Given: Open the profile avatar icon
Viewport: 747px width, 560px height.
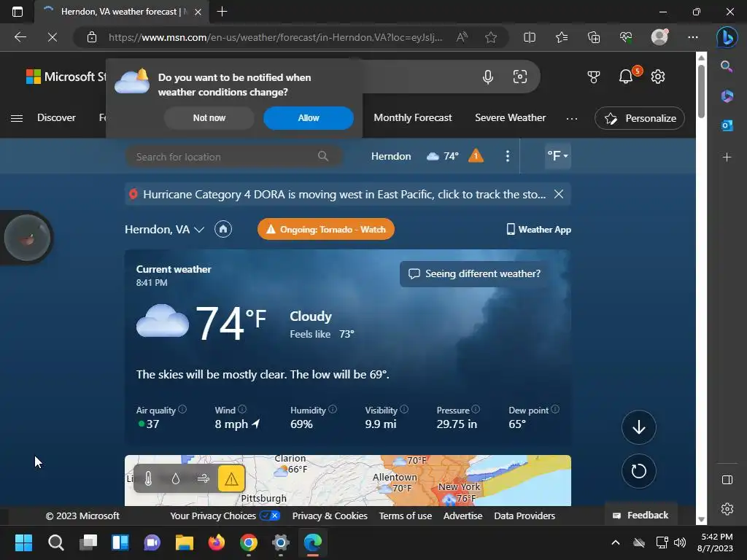Looking at the screenshot, I should click(x=659, y=37).
